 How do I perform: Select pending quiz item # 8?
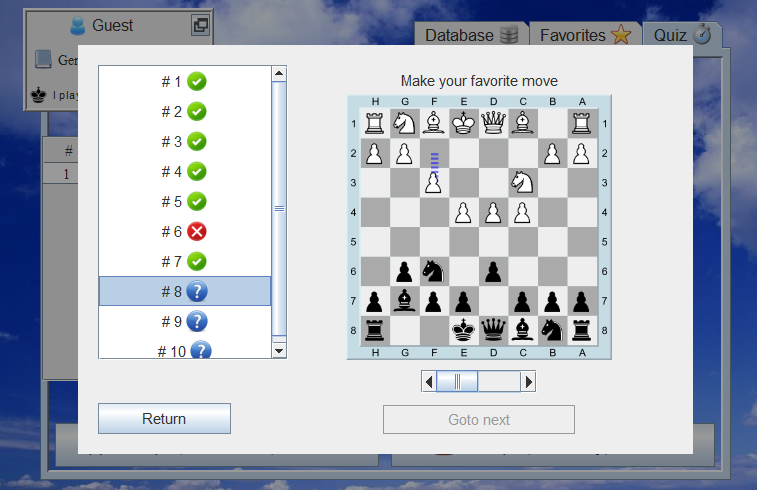184,292
